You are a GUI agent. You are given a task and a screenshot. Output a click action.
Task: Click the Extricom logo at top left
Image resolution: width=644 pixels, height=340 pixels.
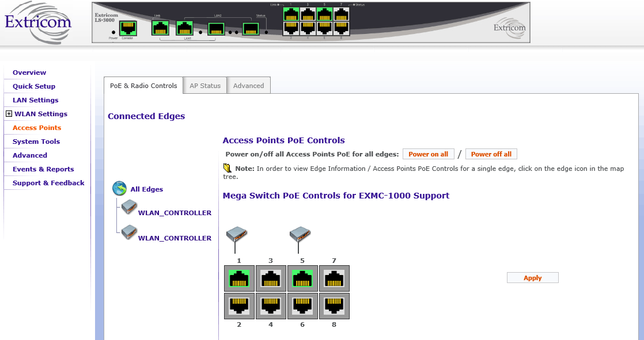[38, 23]
